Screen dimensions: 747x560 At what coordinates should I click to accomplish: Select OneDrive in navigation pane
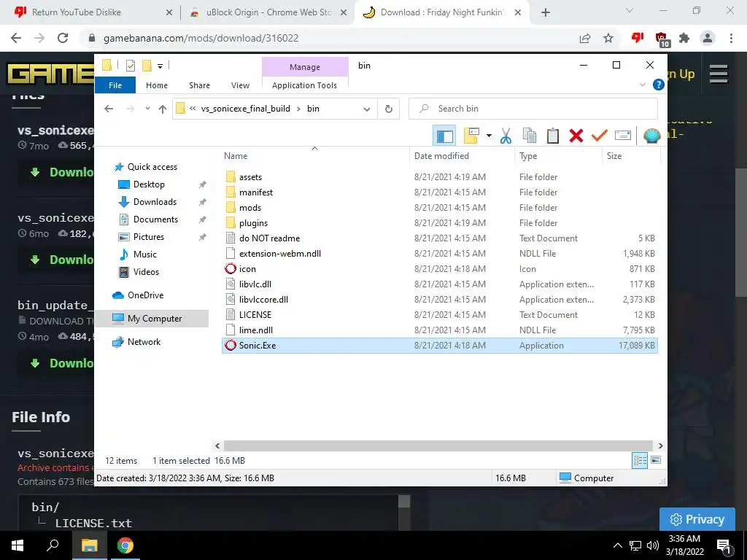click(145, 295)
